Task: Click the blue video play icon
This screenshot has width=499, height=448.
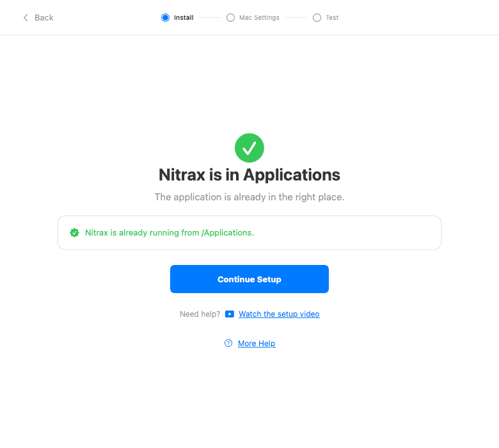Action: pyautogui.click(x=230, y=314)
